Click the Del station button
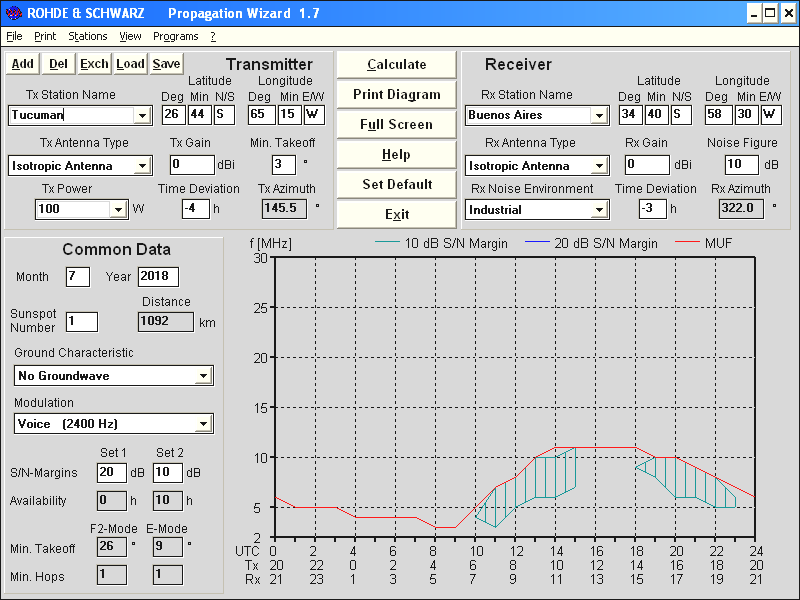Image resolution: width=800 pixels, height=600 pixels. pos(58,64)
